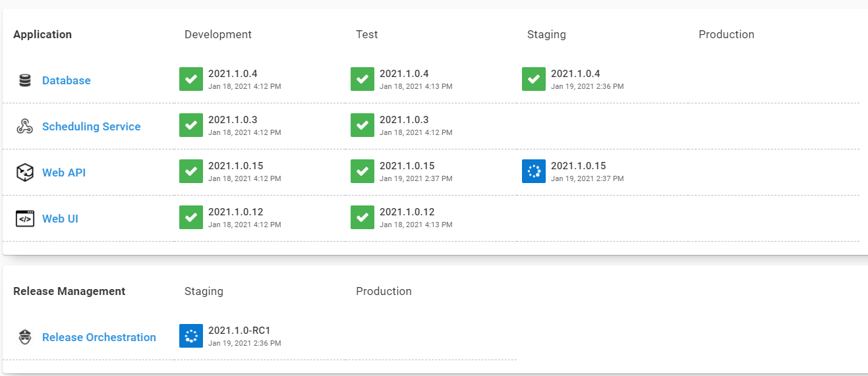Screen dimensions: 868x376
Task: Click Web UI Test green checkmark status
Action: [362, 217]
